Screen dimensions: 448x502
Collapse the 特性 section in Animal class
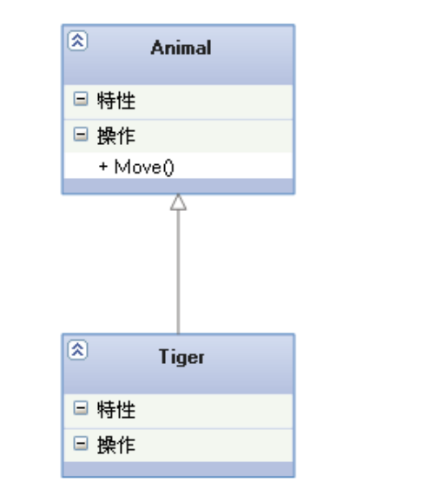tap(81, 99)
